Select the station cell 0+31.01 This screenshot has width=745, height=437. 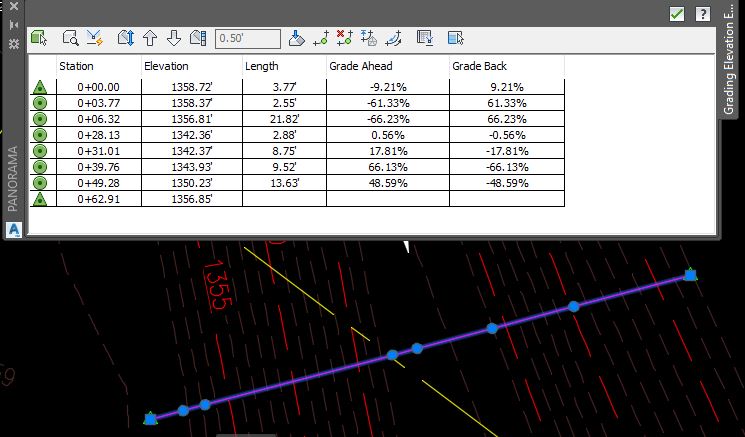[99, 151]
